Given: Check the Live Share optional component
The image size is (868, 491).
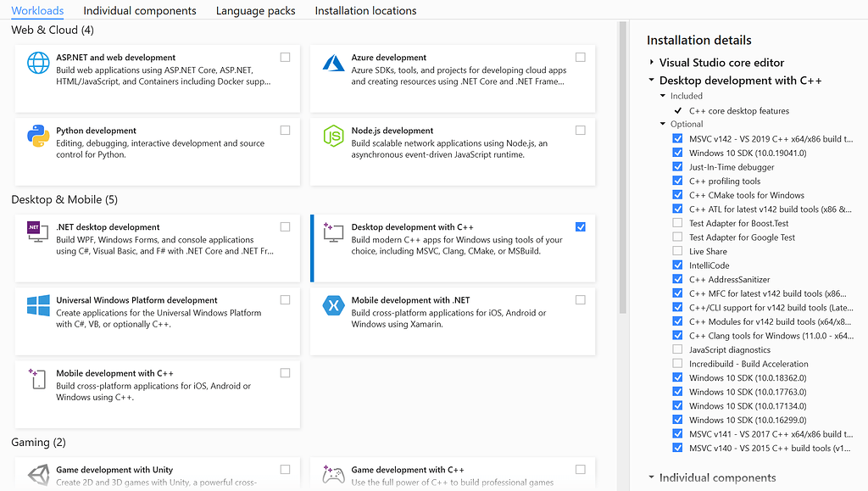Looking at the screenshot, I should (x=677, y=251).
